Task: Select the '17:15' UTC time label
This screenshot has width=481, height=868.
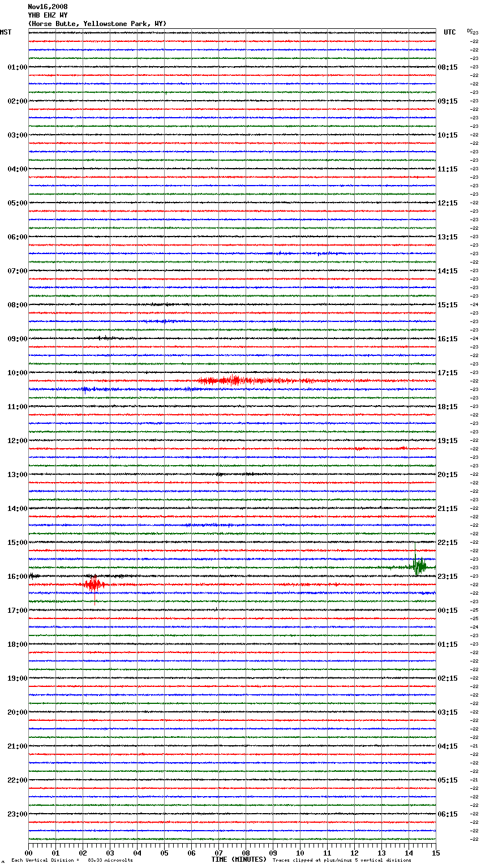Action: click(x=448, y=373)
